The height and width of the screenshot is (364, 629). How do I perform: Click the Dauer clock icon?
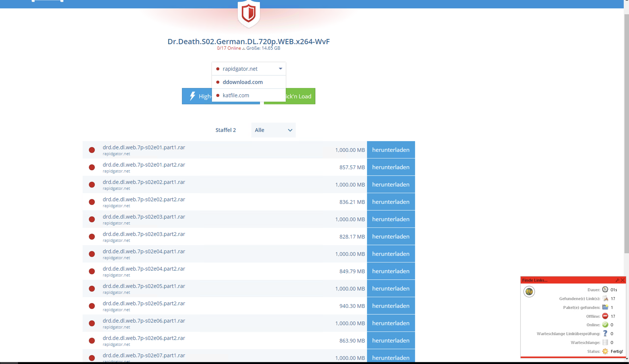605,289
